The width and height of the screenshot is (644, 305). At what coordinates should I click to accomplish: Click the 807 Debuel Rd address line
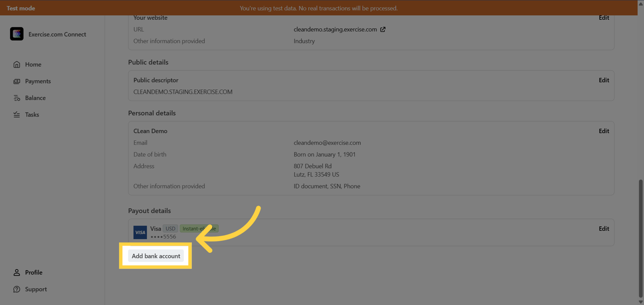click(313, 166)
